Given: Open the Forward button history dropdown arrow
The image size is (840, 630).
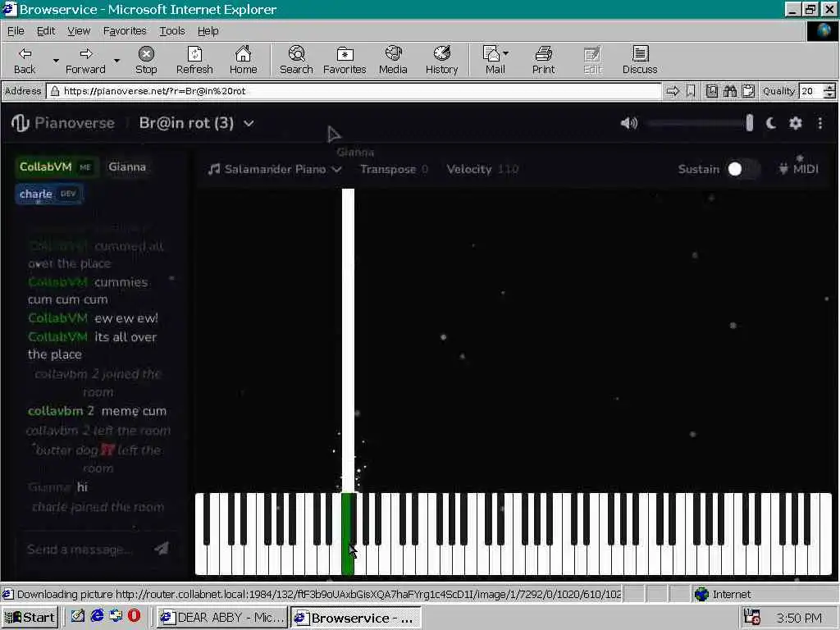Looking at the screenshot, I should 116,61.
